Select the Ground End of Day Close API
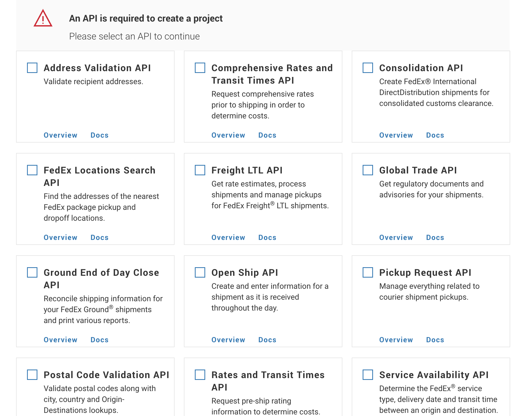 pyautogui.click(x=32, y=273)
